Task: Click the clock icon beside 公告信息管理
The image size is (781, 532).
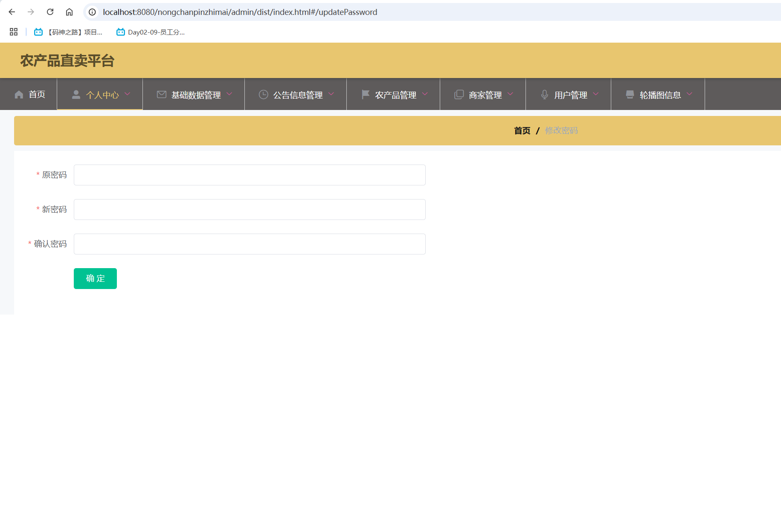Action: click(x=264, y=95)
